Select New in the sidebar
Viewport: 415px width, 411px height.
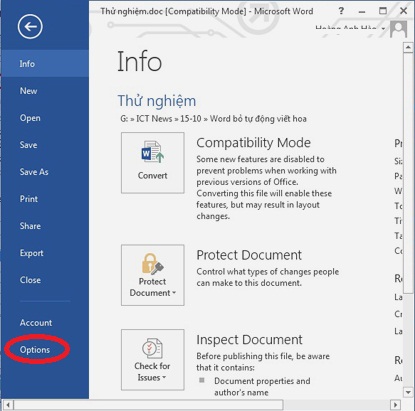pos(45,91)
